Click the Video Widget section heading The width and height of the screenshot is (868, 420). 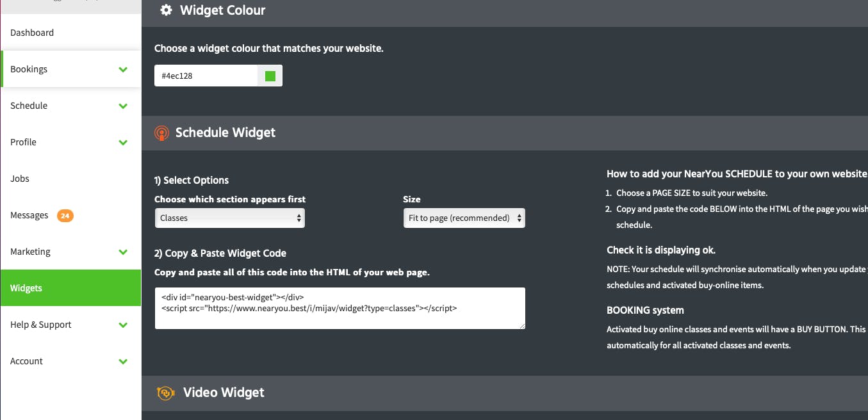tap(224, 392)
